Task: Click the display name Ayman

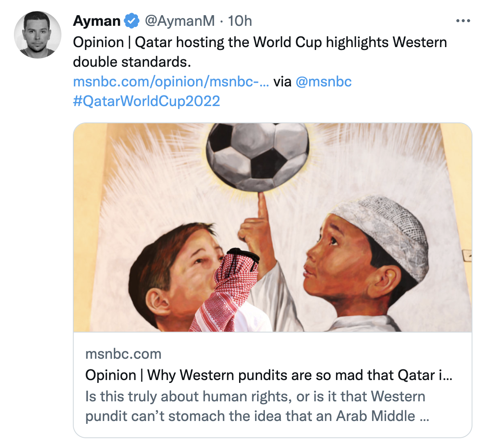Action: click(x=97, y=21)
